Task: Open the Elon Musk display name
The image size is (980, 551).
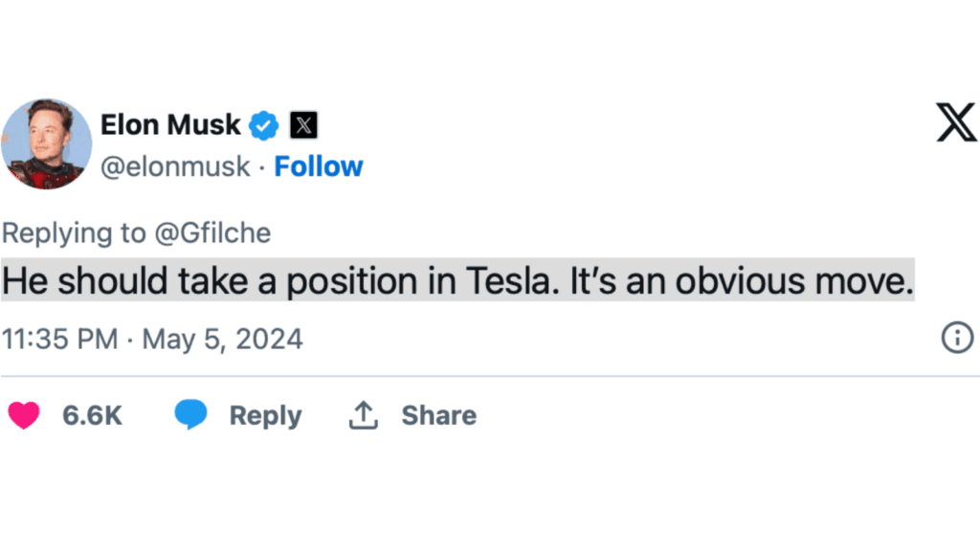Action: 170,124
